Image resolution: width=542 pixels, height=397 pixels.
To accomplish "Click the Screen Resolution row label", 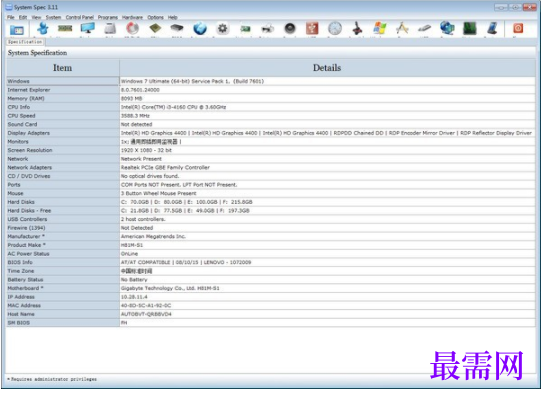I will point(63,150).
